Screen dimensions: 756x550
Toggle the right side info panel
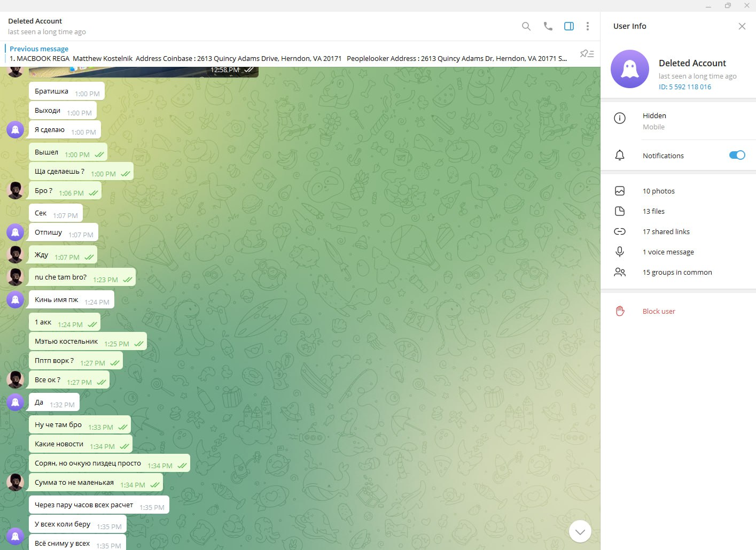pos(569,26)
